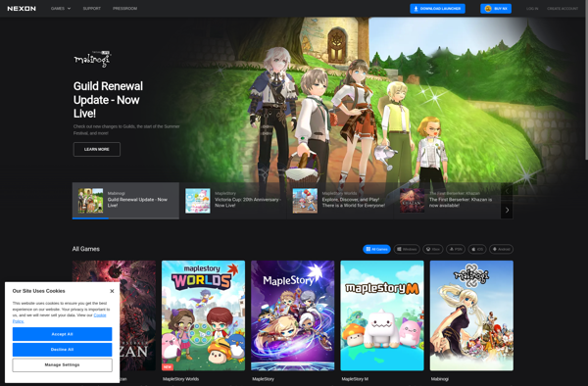Click the Download Launcher button
This screenshot has width=588, height=386.
(437, 8)
